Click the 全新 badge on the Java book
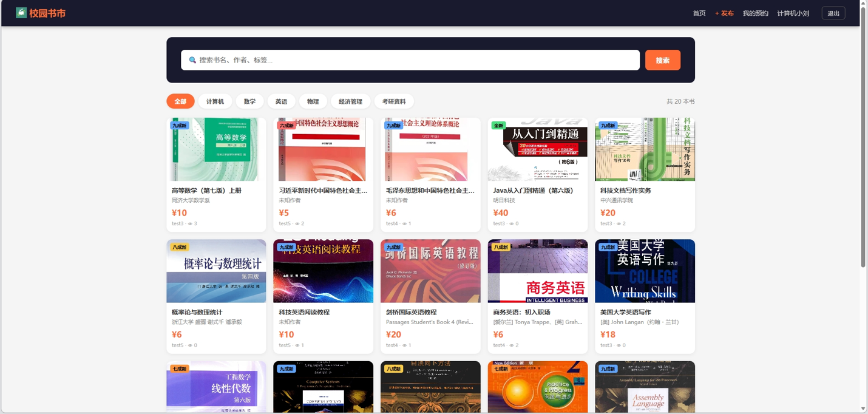 (498, 126)
